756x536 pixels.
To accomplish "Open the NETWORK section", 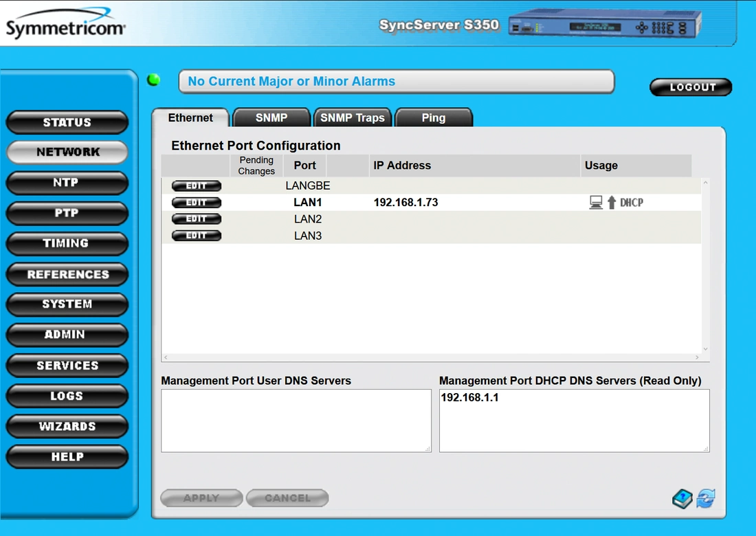I will [67, 153].
